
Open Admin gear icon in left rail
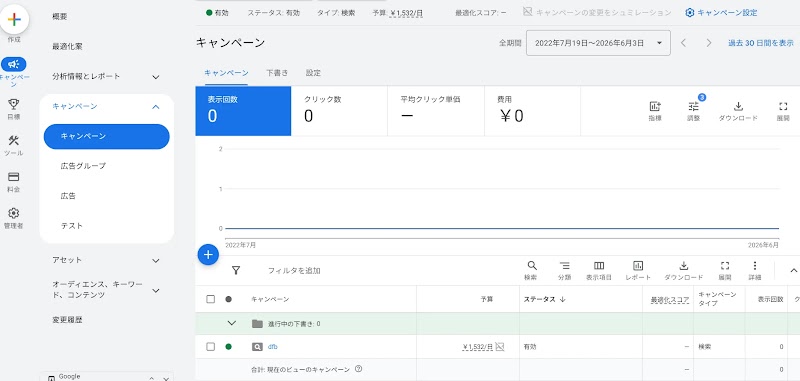pos(14,213)
